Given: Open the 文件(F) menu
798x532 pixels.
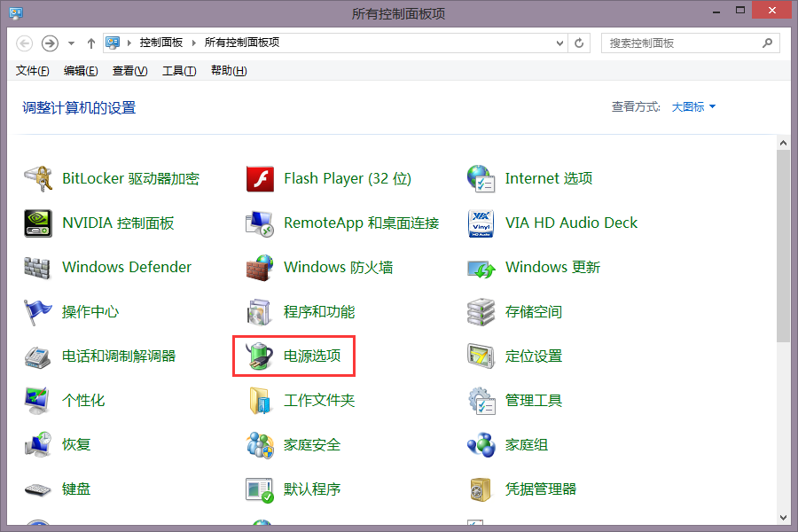Looking at the screenshot, I should [33, 71].
